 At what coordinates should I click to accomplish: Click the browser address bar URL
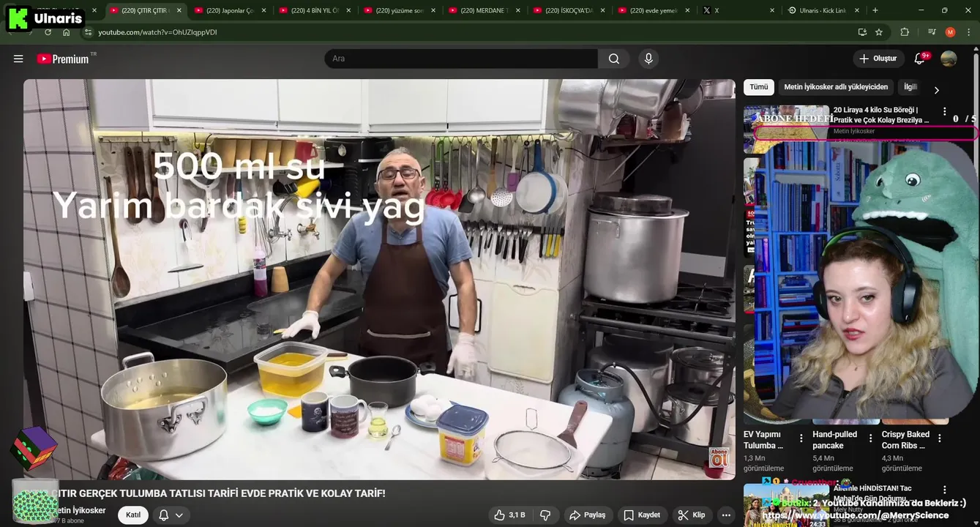click(157, 32)
